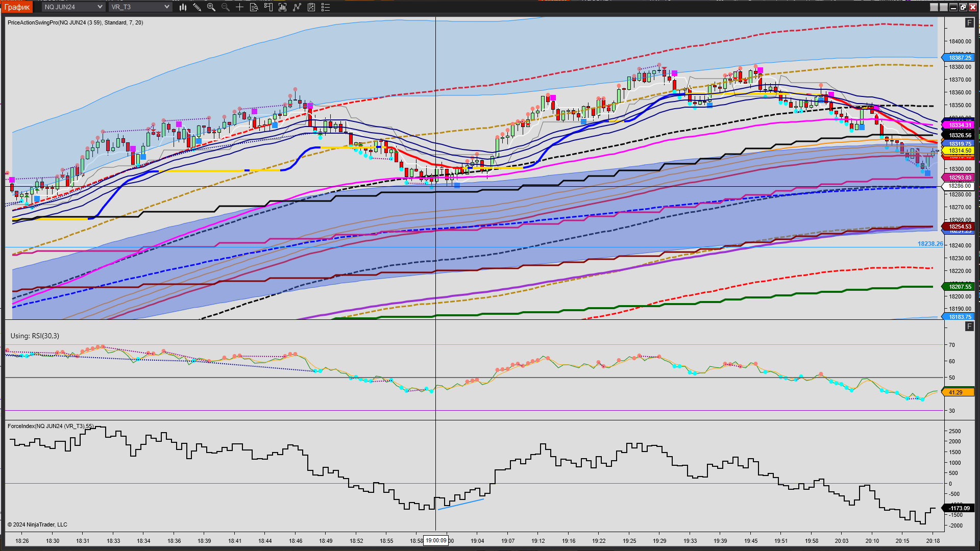Click the 18:26 time axis label
Image resolution: width=980 pixels, height=551 pixels.
click(x=22, y=541)
